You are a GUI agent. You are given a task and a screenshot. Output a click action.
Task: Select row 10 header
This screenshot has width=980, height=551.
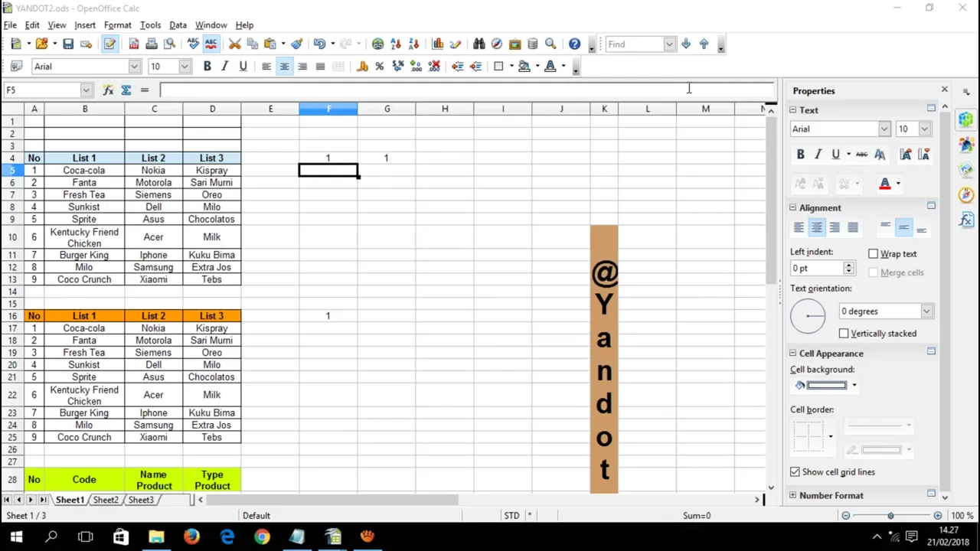pos(12,237)
